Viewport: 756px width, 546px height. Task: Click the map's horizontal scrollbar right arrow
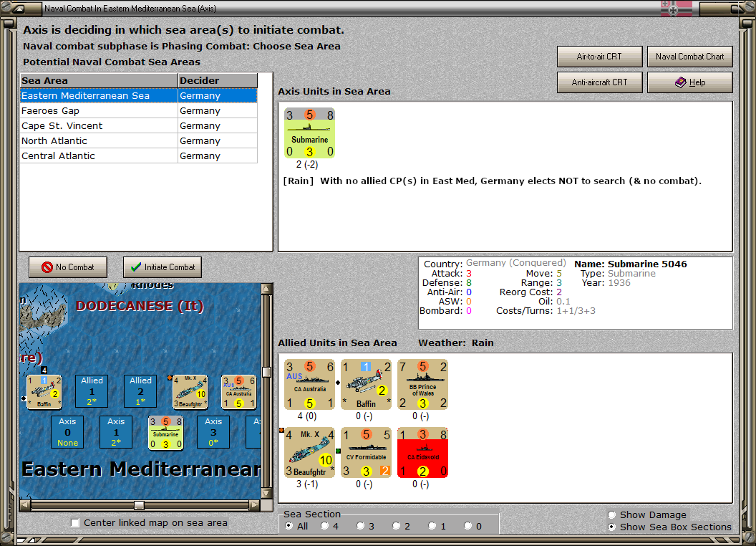click(255, 505)
